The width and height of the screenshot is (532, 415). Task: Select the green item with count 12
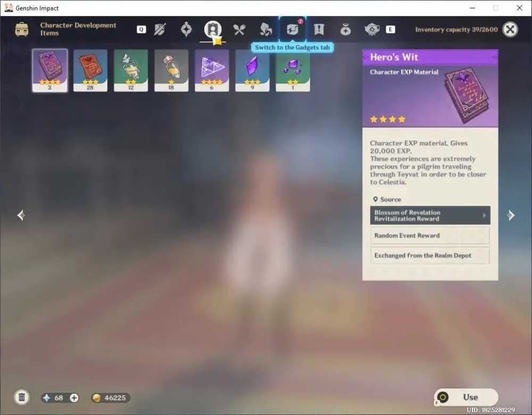tap(131, 70)
